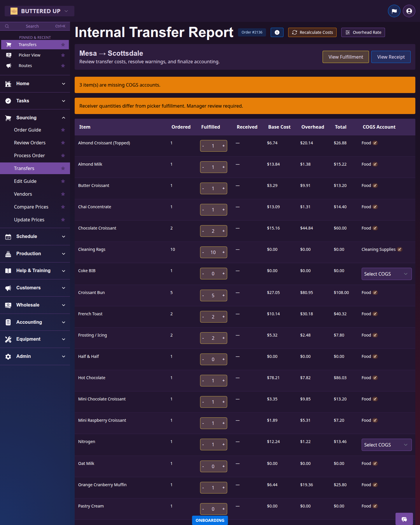Edit COGS account for Frosting / Icing
Image resolution: width=420 pixels, height=525 pixels.
tap(375, 335)
